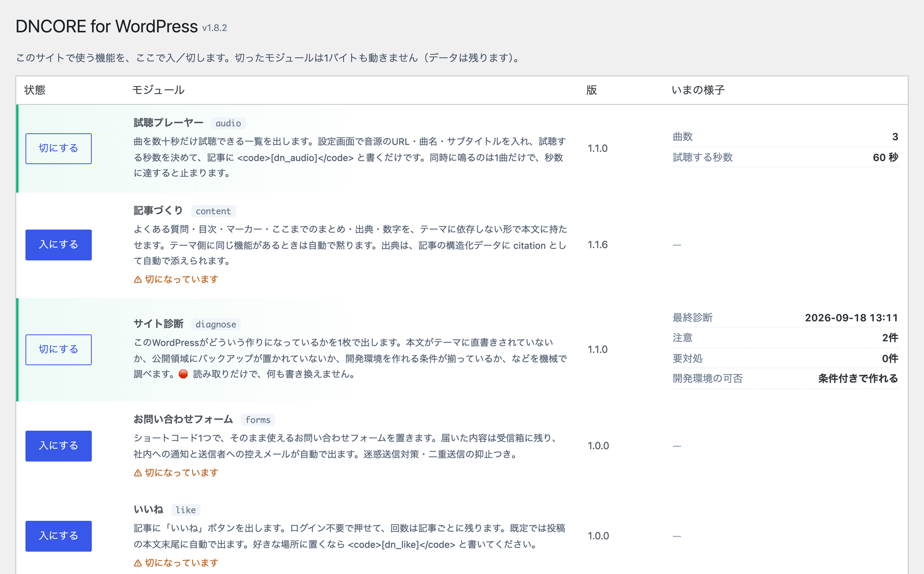Click the '60 秒' value
Image resolution: width=924 pixels, height=574 pixels.
pyautogui.click(x=885, y=158)
